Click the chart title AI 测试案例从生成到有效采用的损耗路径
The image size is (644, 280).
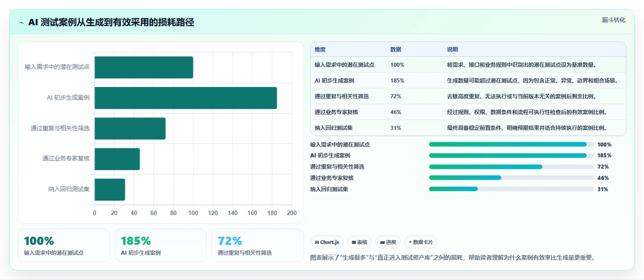tap(111, 23)
